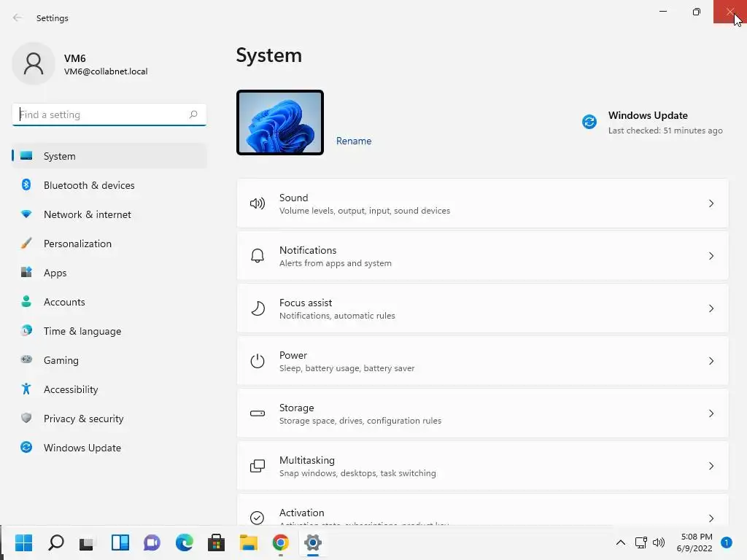
Task: Click the desktop wallpaper thumbnail
Action: (x=280, y=122)
